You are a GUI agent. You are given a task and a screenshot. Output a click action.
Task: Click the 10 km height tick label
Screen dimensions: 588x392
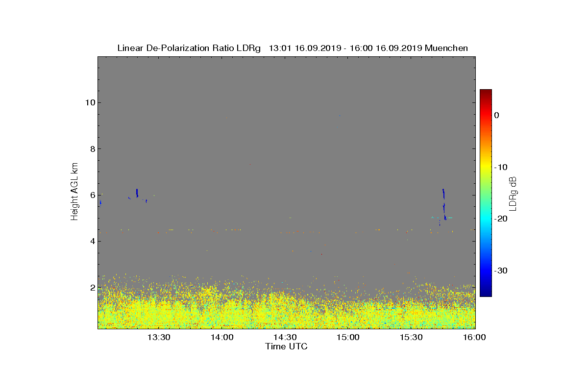89,102
